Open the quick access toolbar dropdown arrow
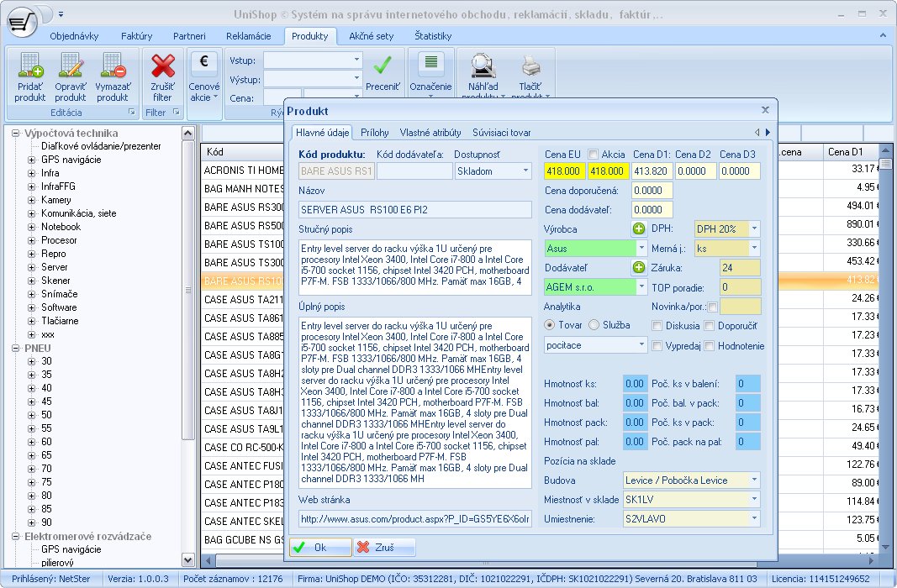The width and height of the screenshot is (897, 588). pyautogui.click(x=61, y=14)
